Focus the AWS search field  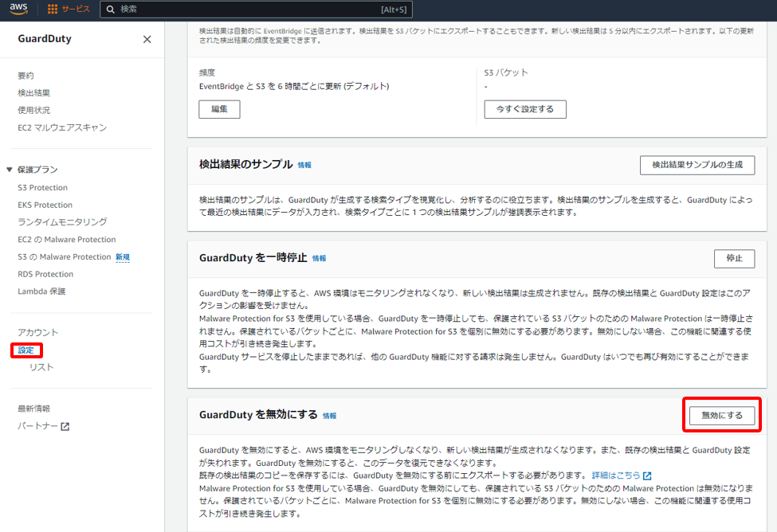[256, 10]
